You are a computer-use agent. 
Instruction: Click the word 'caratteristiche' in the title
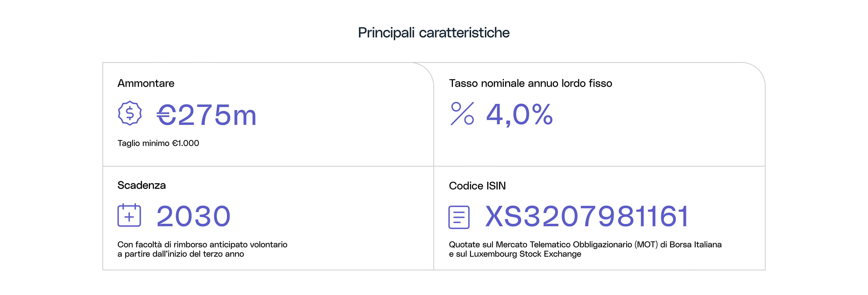464,33
